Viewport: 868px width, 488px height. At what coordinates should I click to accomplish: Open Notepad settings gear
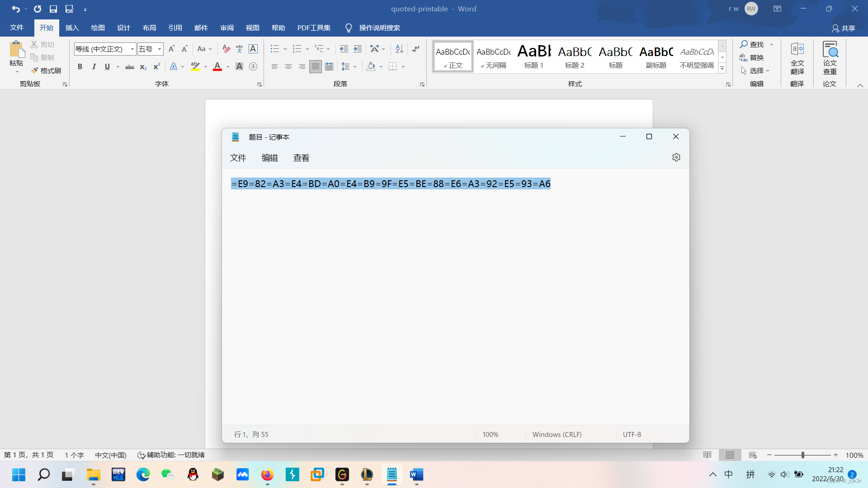click(x=676, y=157)
